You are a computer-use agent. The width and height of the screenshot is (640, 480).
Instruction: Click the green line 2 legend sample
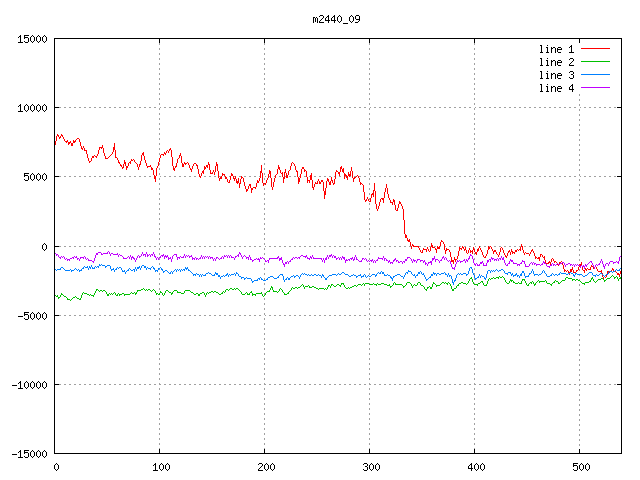pos(596,62)
